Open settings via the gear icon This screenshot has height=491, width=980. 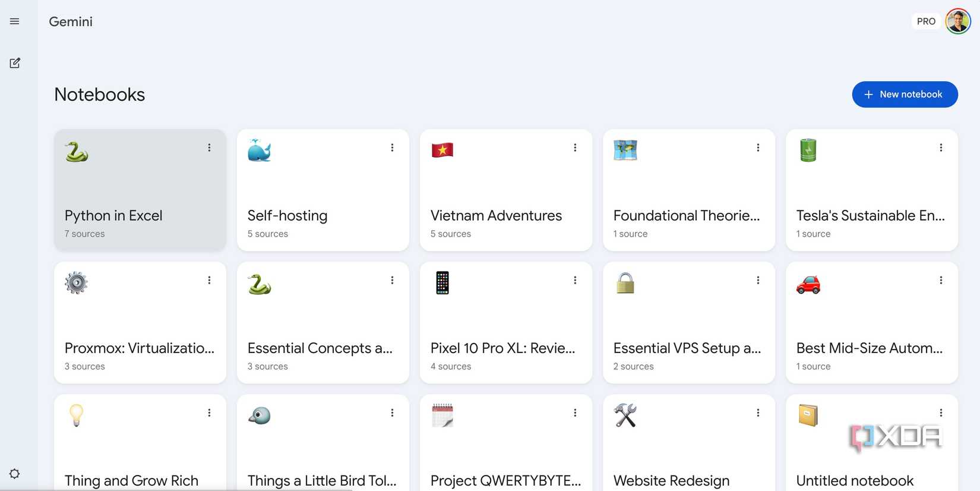coord(15,474)
